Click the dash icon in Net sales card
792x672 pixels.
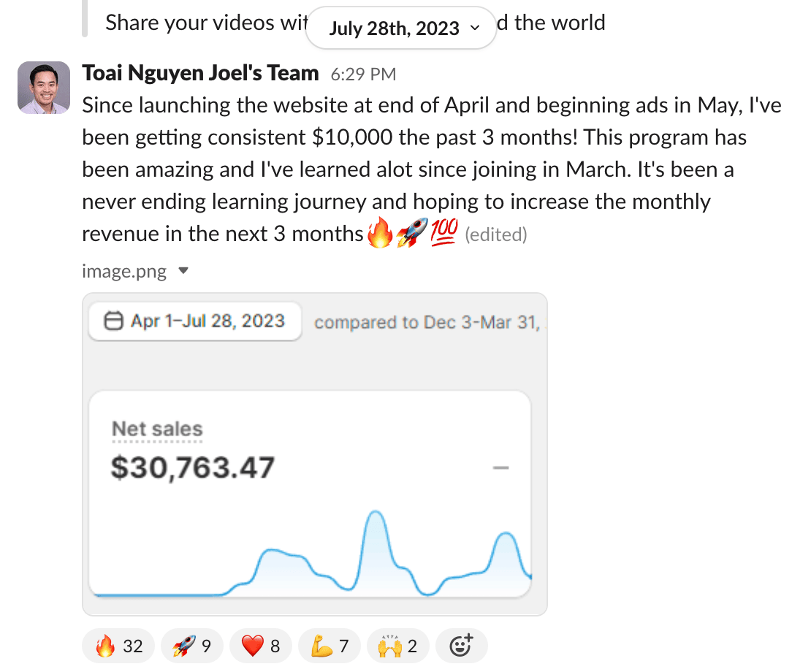(x=500, y=467)
